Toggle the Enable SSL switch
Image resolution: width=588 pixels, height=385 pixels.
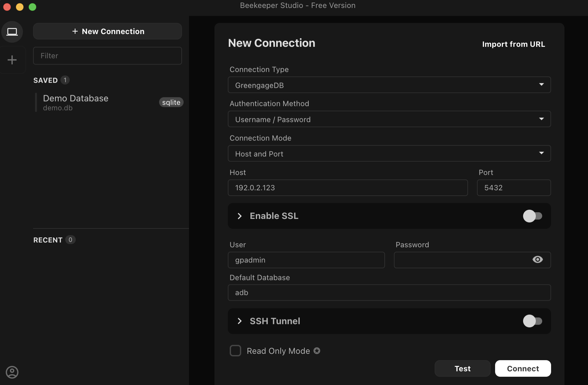point(532,216)
